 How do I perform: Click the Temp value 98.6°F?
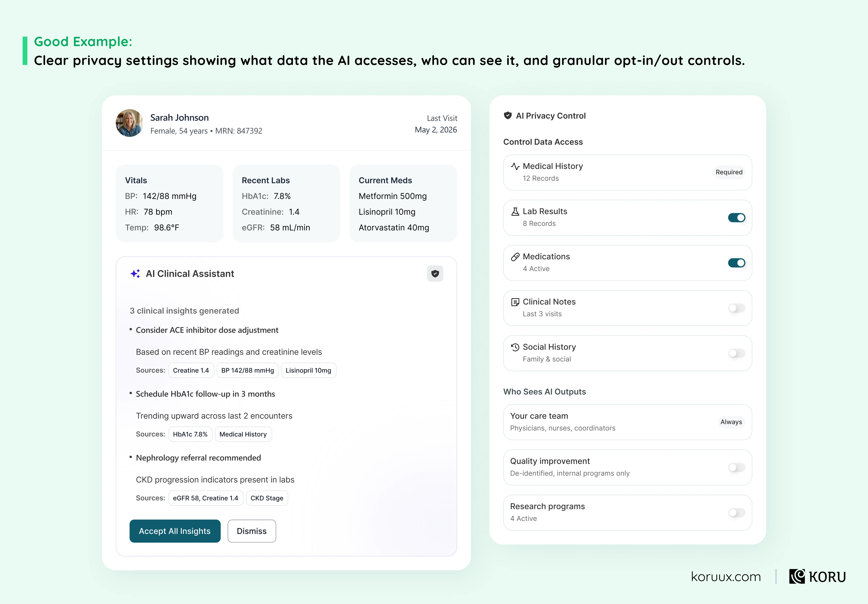coord(167,228)
